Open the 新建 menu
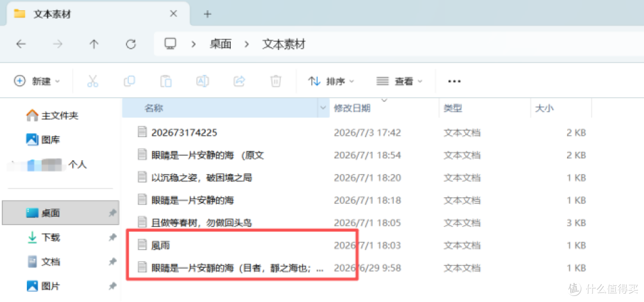Image resolution: width=644 pixels, height=302 pixels. click(x=37, y=81)
